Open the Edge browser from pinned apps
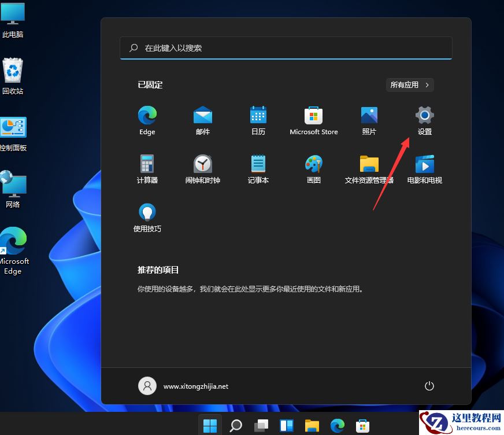The image size is (504, 435). pos(147,120)
